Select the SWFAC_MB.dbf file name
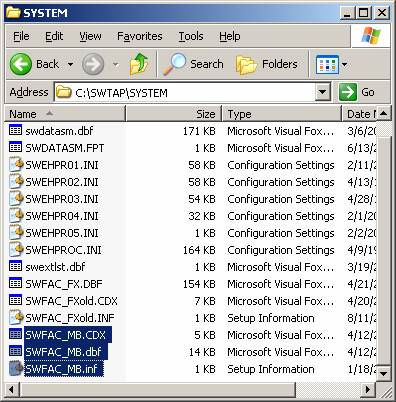The height and width of the screenshot is (402, 396). tap(63, 352)
